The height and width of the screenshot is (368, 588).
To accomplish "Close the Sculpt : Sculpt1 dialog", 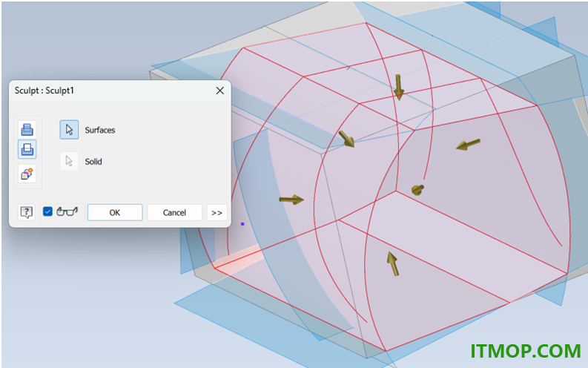I will pyautogui.click(x=220, y=91).
